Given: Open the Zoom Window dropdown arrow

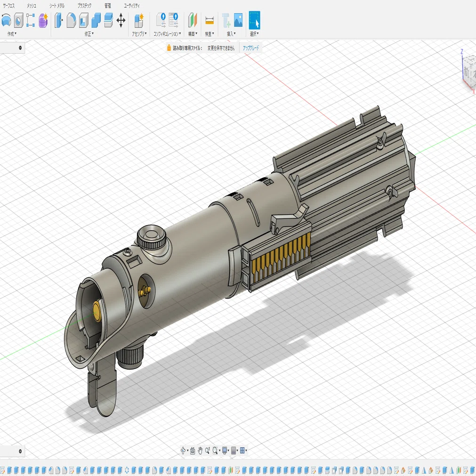Looking at the screenshot, I should [x=219, y=451].
